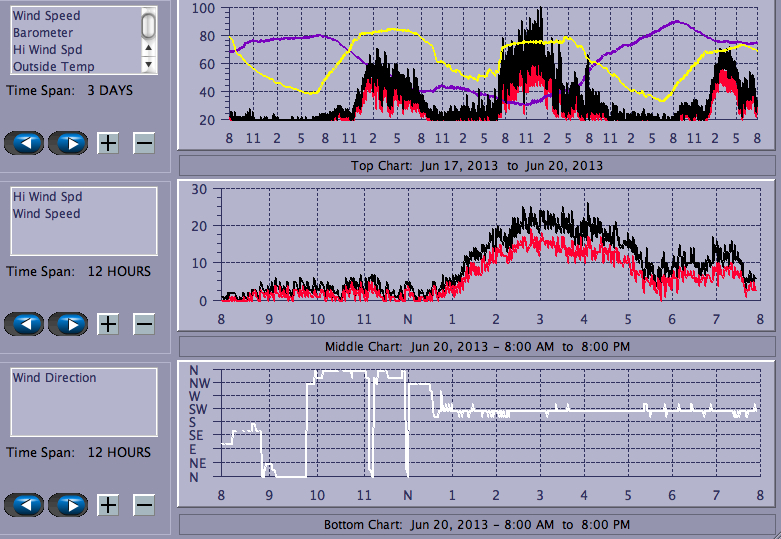The width and height of the screenshot is (781, 539).
Task: Select Outside Temp in the top chart list
Action: (x=53, y=67)
